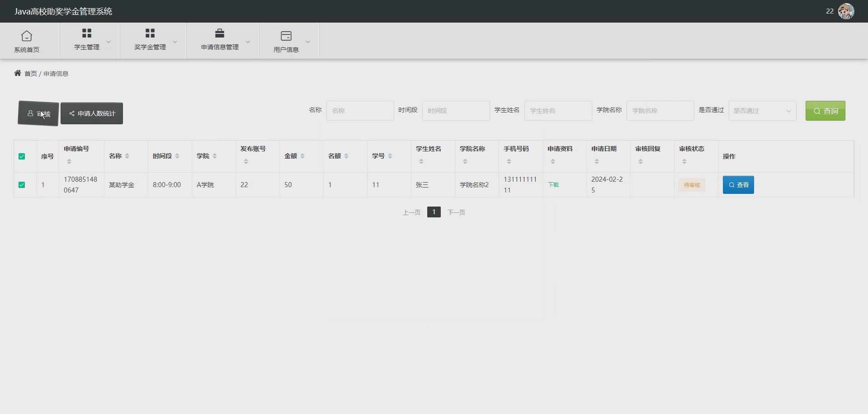Screen dimensions: 868x414
Task: Open the 申请信息管理 menu label
Action: (220, 47)
